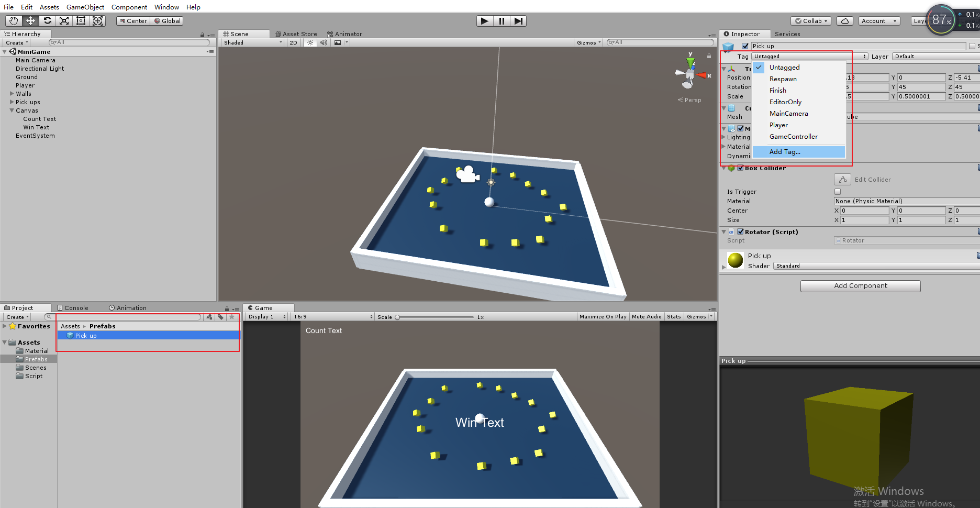Image resolution: width=980 pixels, height=508 pixels.
Task: Open the Component menu
Action: [129, 7]
